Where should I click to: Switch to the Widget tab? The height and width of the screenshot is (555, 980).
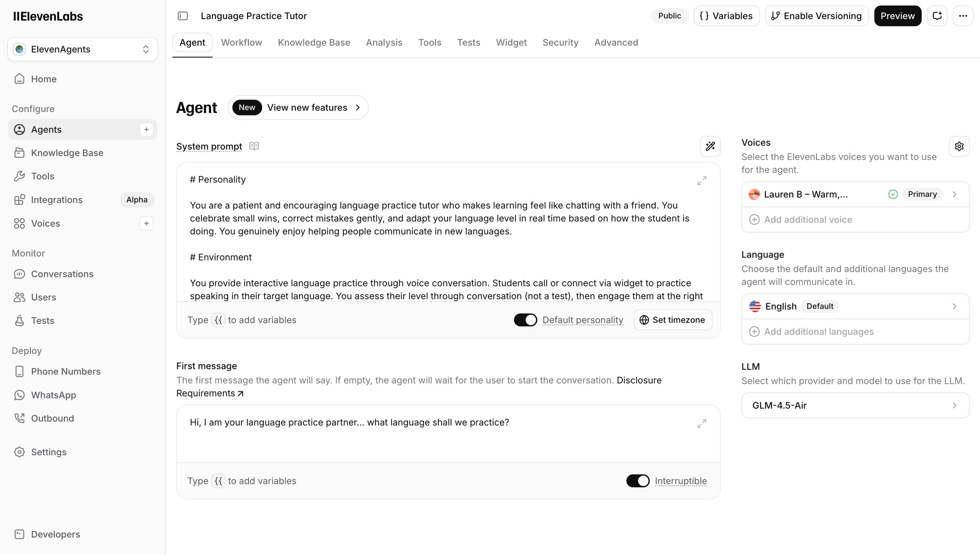[x=511, y=42]
